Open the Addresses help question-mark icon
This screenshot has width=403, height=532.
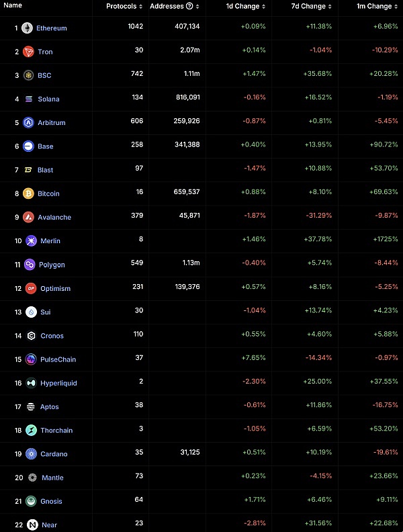189,6
